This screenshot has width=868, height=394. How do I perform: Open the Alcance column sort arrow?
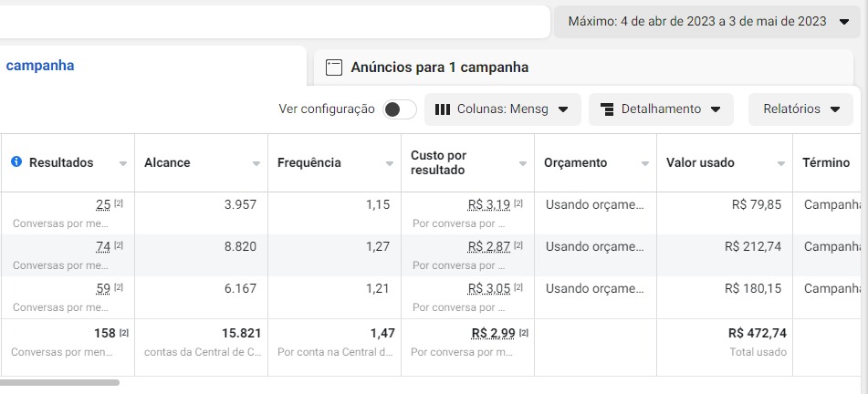tap(256, 163)
